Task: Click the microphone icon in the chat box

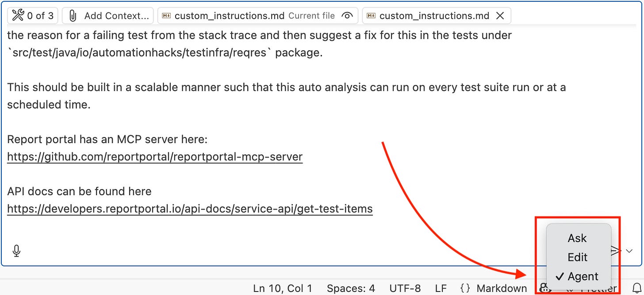Action: (x=16, y=250)
